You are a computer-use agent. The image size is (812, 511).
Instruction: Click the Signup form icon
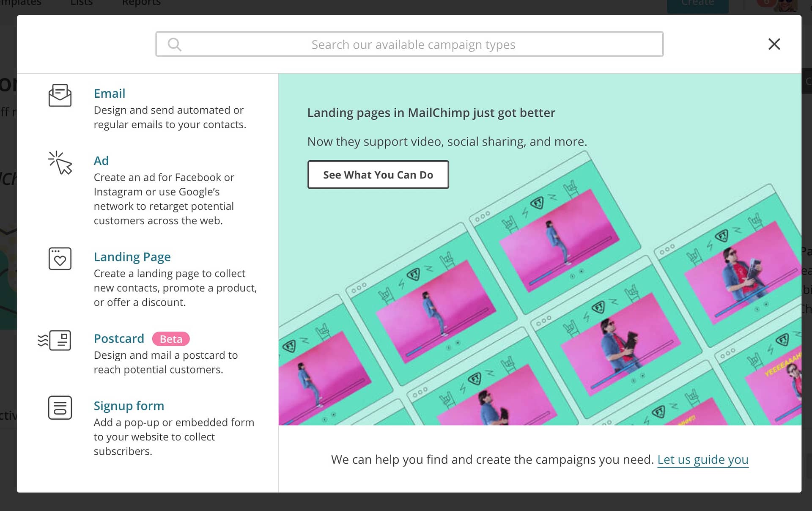point(60,407)
